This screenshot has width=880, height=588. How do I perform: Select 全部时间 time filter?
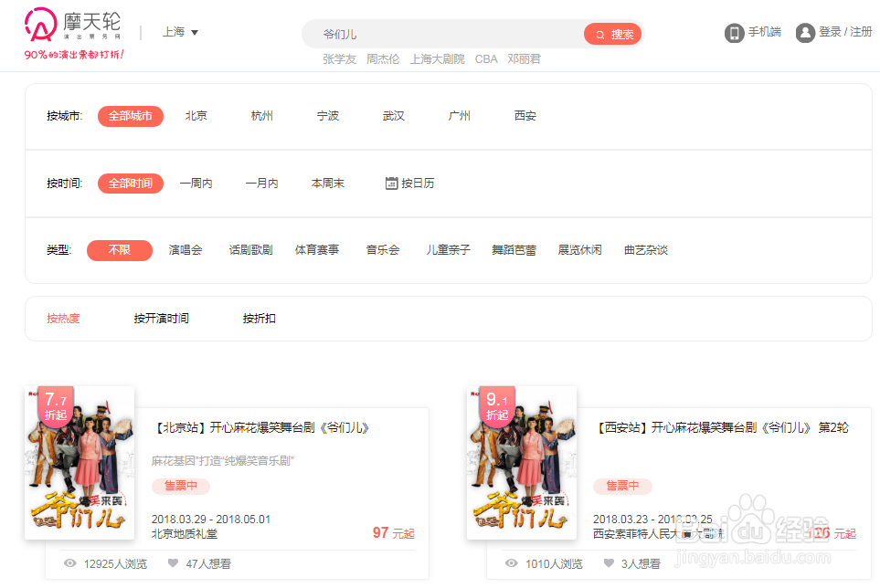130,184
